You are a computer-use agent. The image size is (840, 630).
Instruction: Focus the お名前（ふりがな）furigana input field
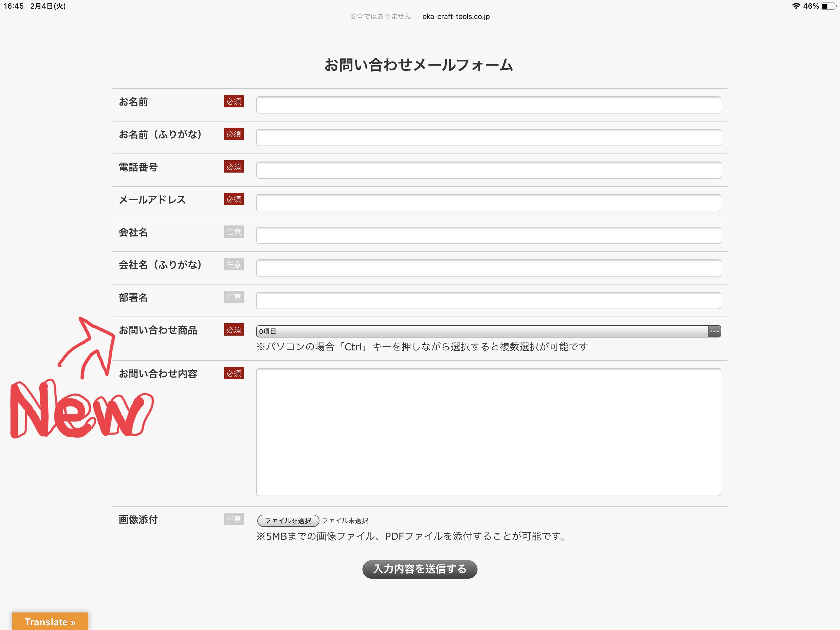pos(488,138)
